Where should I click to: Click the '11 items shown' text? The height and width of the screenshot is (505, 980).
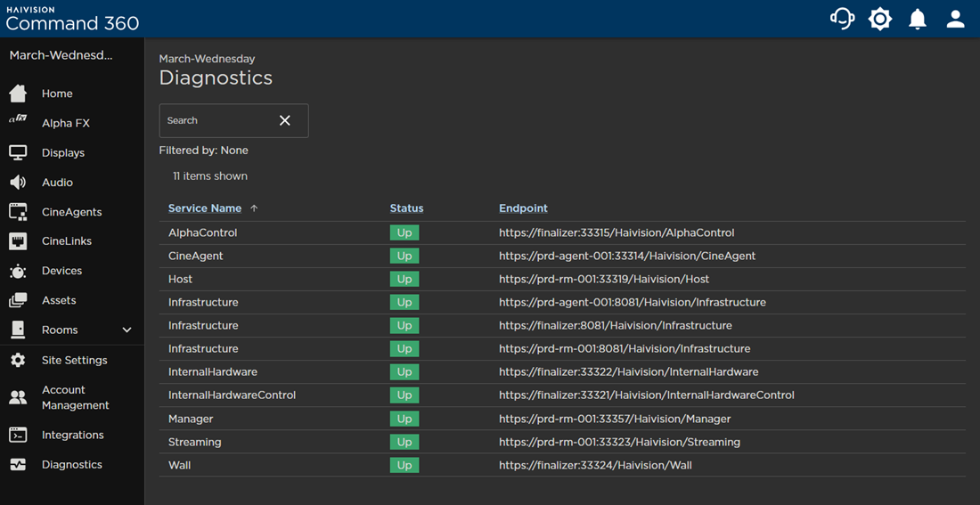(x=210, y=176)
